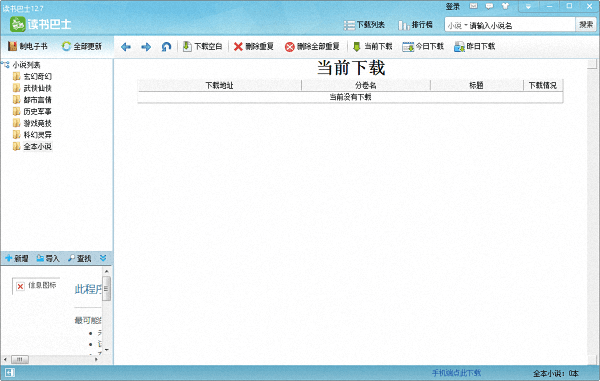The image size is (600, 381).
Task: Go back with the left arrow
Action: click(126, 47)
